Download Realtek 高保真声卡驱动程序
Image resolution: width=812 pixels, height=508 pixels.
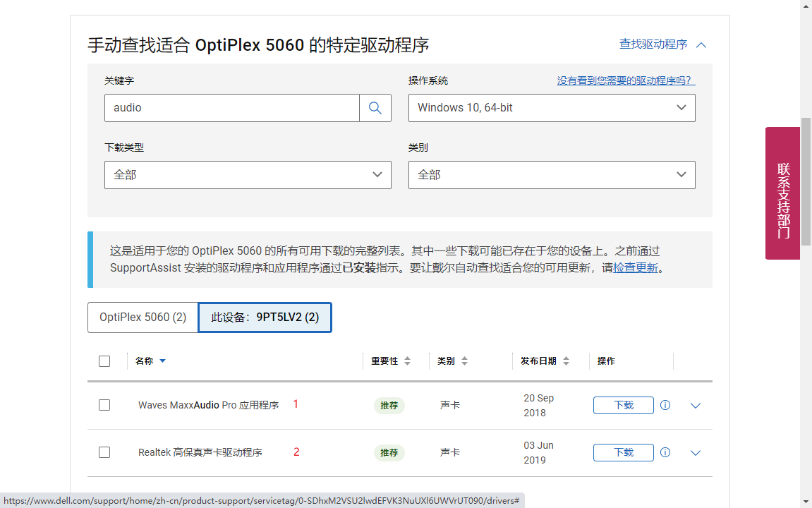tap(624, 452)
